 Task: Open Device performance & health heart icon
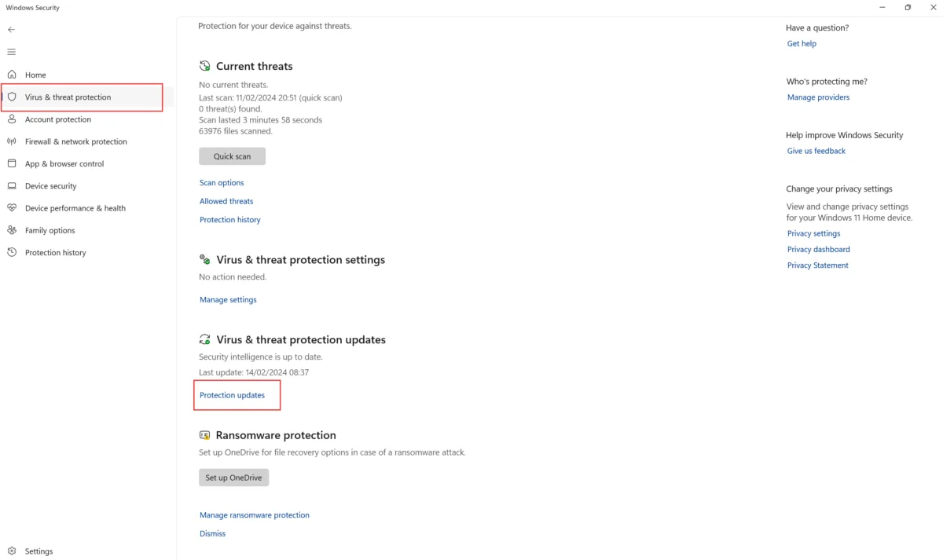[12, 208]
